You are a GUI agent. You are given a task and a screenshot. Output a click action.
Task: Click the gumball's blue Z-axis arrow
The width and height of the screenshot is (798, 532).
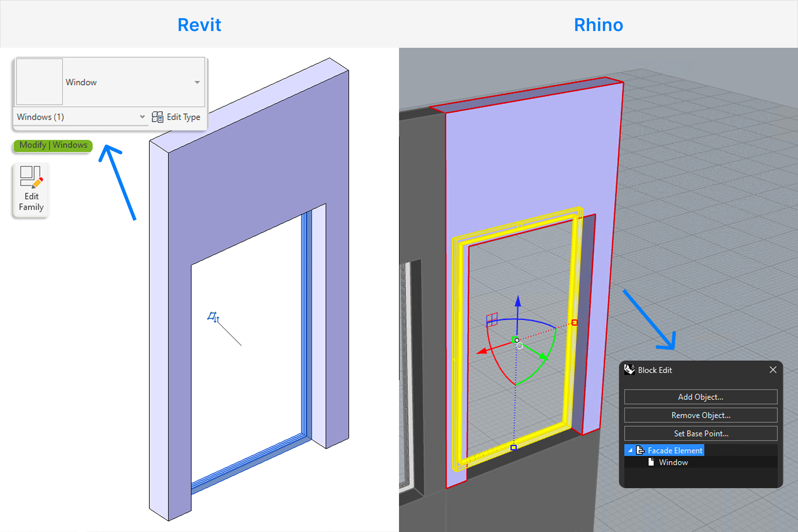click(x=518, y=302)
